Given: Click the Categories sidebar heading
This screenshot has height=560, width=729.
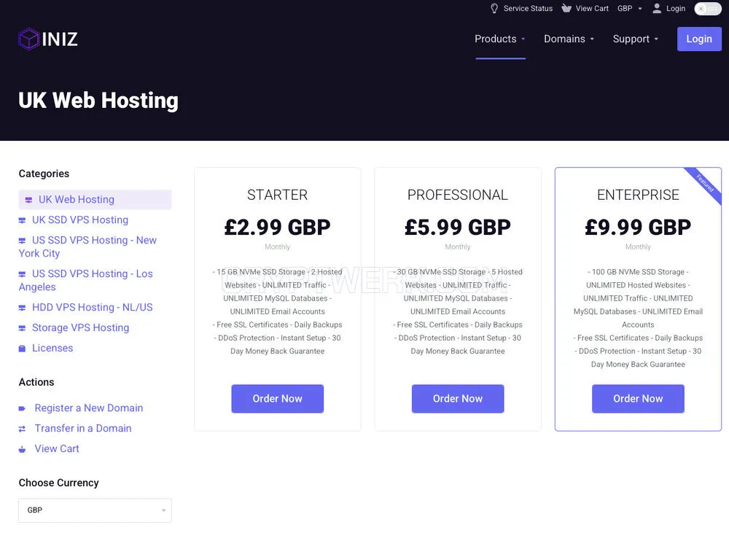Looking at the screenshot, I should point(44,174).
